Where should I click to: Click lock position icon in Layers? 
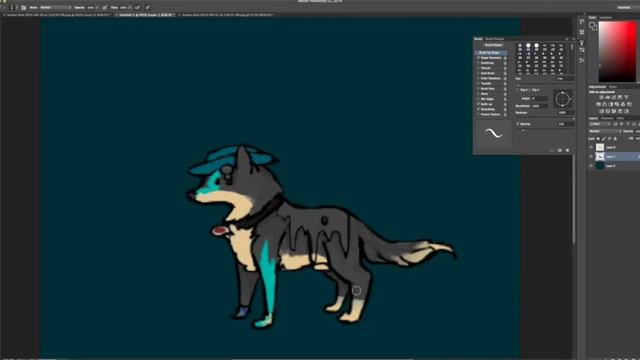(609, 139)
